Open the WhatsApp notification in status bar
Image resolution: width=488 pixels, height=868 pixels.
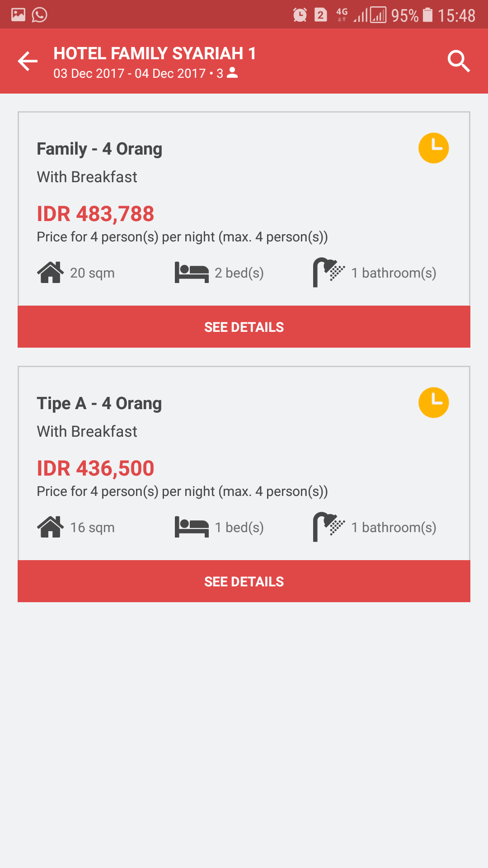[40, 15]
